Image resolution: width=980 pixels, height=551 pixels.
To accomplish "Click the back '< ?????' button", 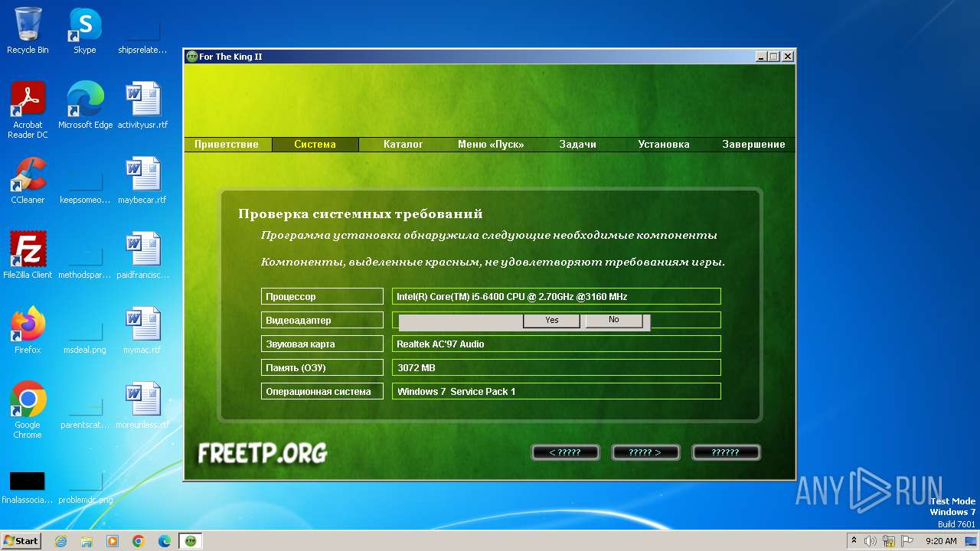I will [565, 452].
